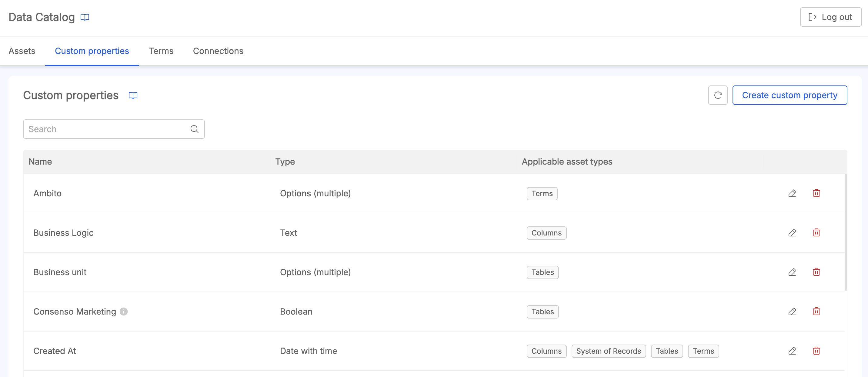Click the Terms tag in Ambito row
This screenshot has height=377, width=868.
pyautogui.click(x=542, y=194)
